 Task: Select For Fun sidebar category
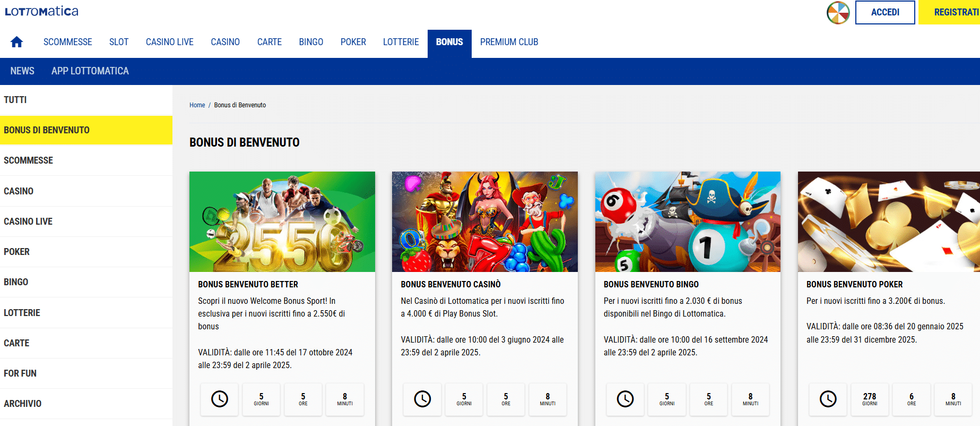[20, 373]
